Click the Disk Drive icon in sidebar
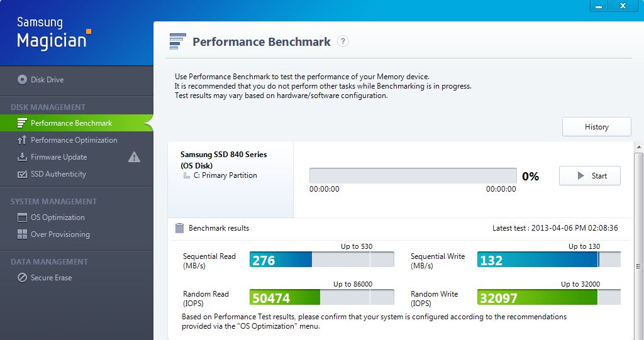 pyautogui.click(x=23, y=80)
